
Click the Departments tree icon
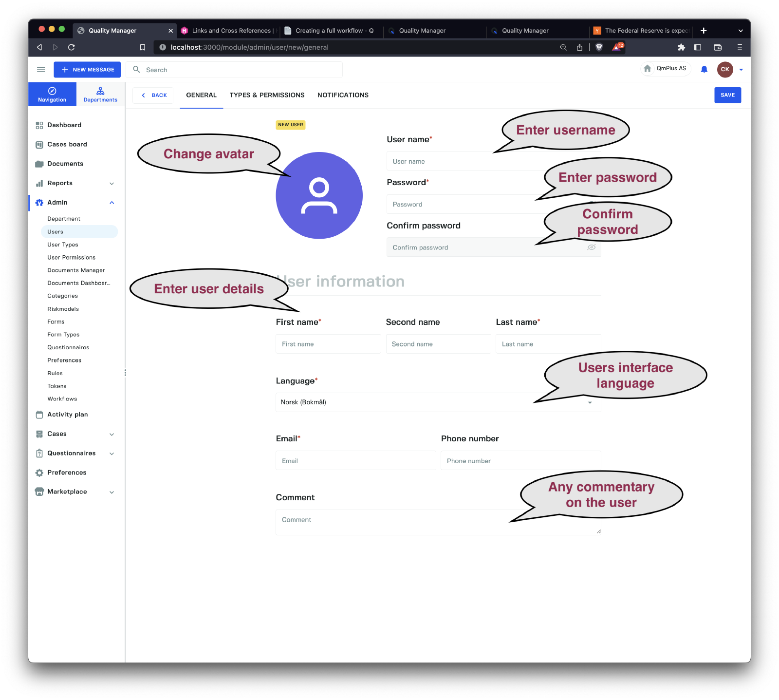(x=100, y=91)
